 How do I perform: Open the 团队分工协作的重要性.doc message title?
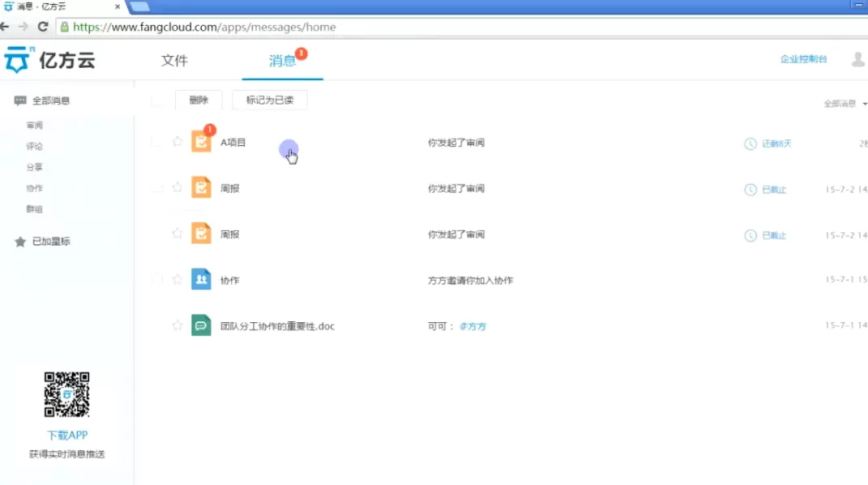[277, 326]
